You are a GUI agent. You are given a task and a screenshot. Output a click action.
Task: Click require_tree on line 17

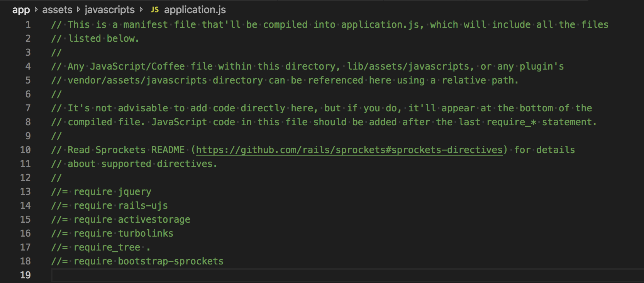point(107,247)
